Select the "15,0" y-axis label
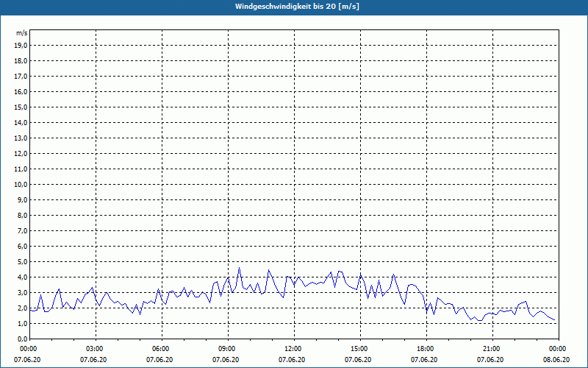This screenshot has height=368, width=588. pyautogui.click(x=21, y=107)
